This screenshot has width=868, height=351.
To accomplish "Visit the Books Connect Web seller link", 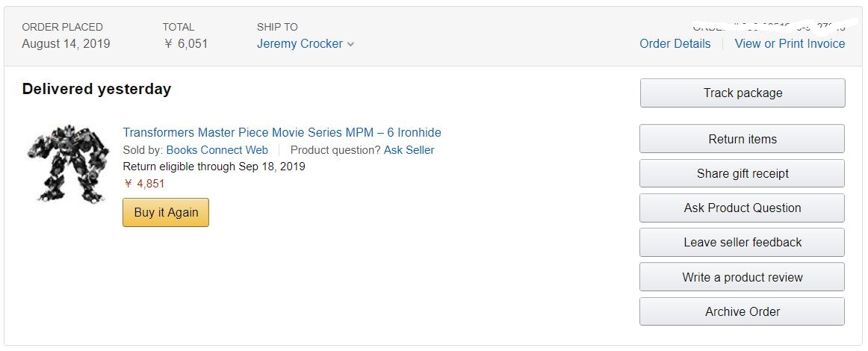I will click(217, 149).
